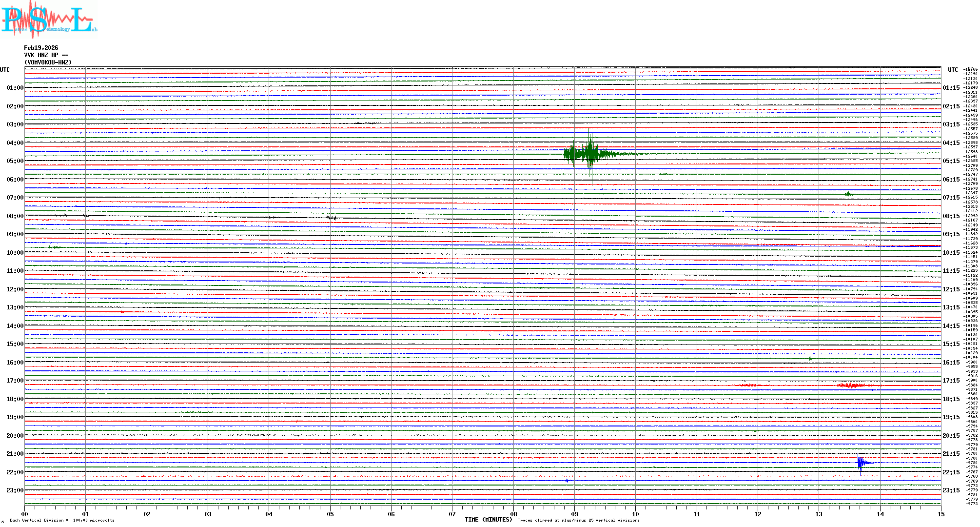Click the TIME (MINUTES) axis title
Screen dimensions: 980x527
click(x=488, y=520)
